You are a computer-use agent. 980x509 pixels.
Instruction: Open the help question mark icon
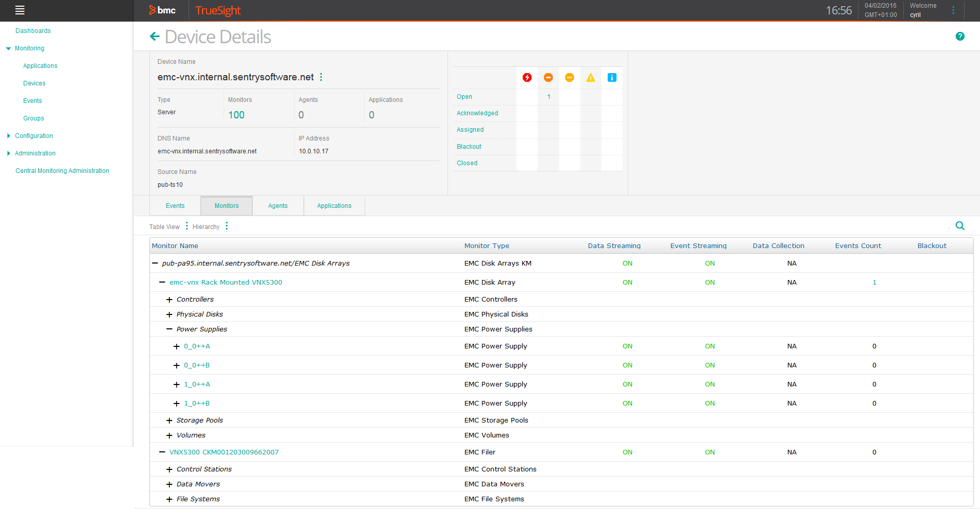pyautogui.click(x=960, y=36)
